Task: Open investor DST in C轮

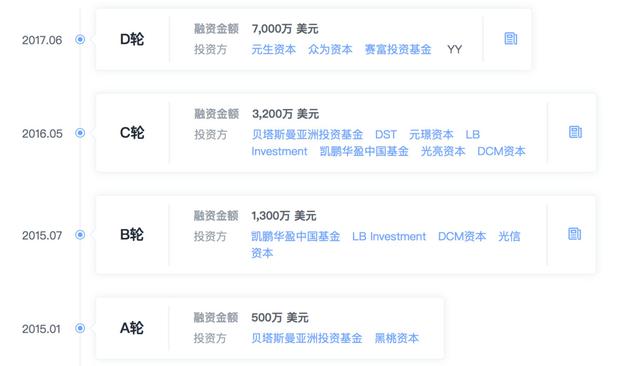Action: (386, 135)
